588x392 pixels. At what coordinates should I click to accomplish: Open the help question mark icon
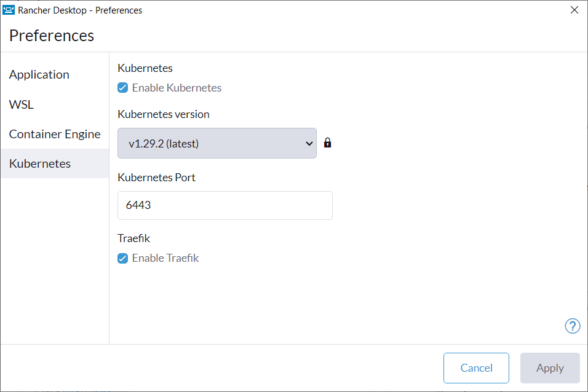pos(572,326)
